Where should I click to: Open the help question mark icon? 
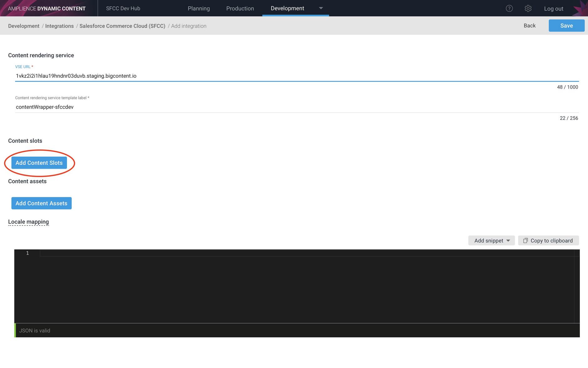click(509, 8)
